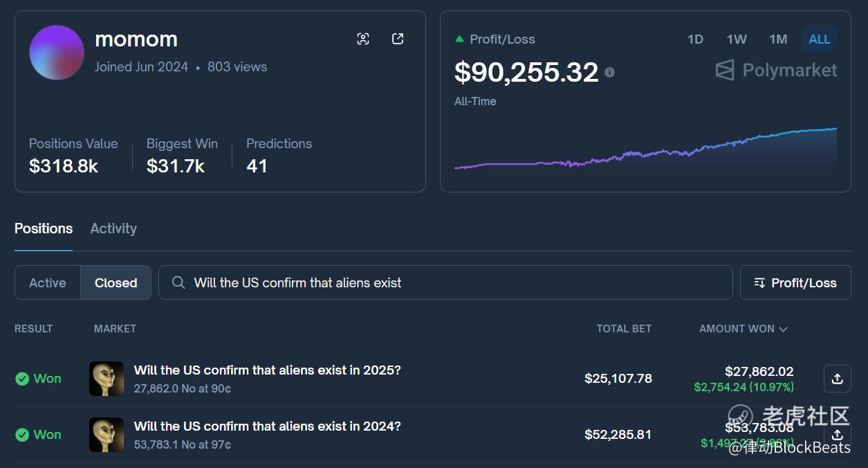Select the 1W time range
The image size is (868, 468).
[737, 39]
